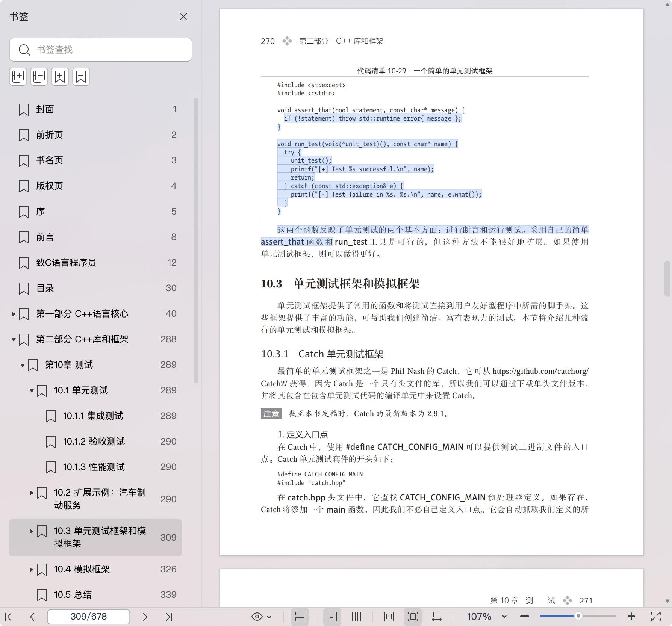The image size is (672, 626).
Task: Add a new bookmark icon
Action: click(x=60, y=77)
